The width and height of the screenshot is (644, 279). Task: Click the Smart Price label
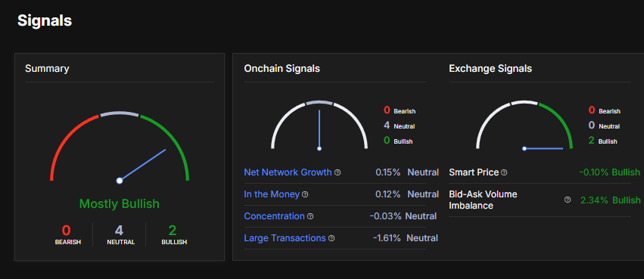(474, 172)
